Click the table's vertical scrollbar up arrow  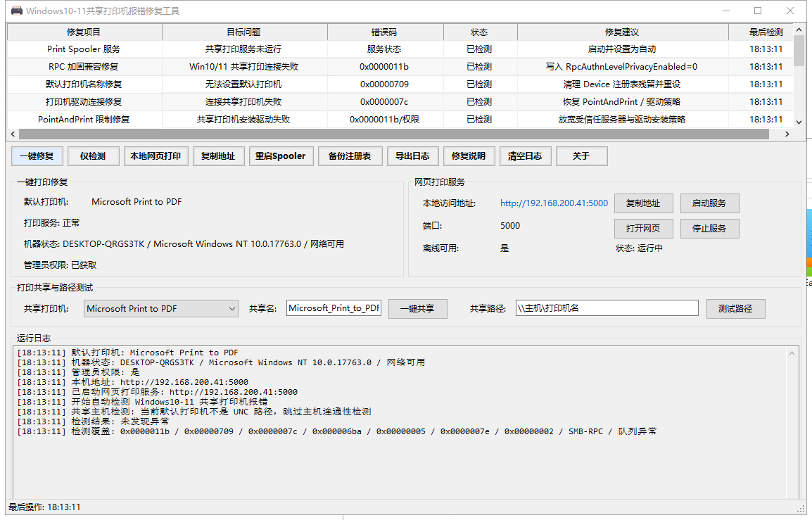[x=799, y=30]
